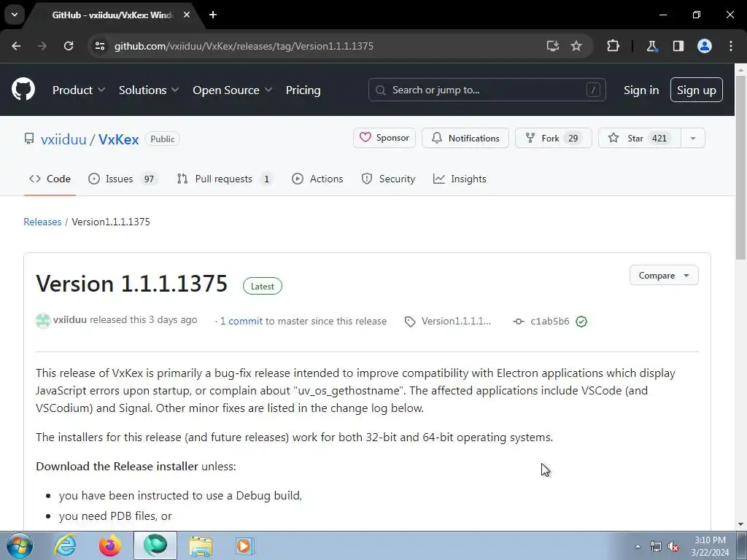Click the Sponsor button
Image resolution: width=747 pixels, height=560 pixels.
pyautogui.click(x=384, y=138)
